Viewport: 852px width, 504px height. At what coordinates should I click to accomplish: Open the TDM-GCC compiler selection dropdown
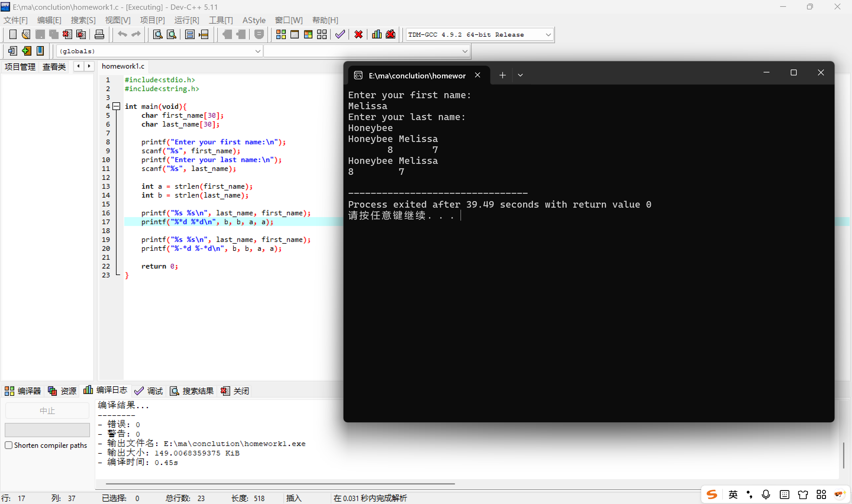pos(548,35)
